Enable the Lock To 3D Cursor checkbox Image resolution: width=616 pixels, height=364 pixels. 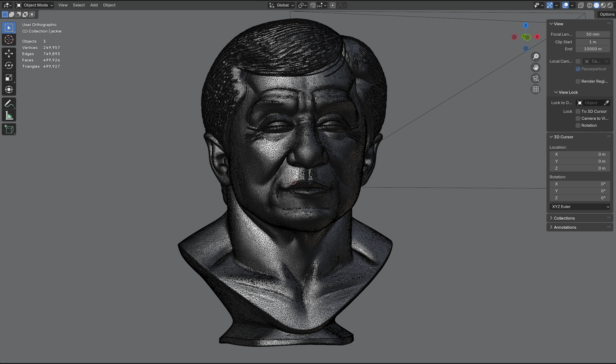pyautogui.click(x=578, y=111)
